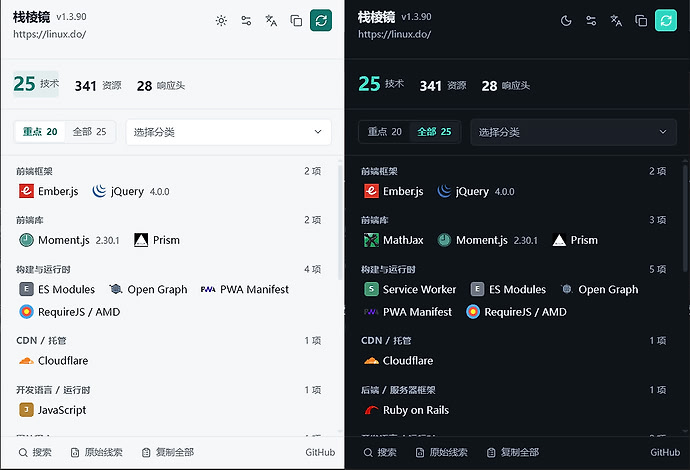Click the light panel vertical scrollbar
690x470 pixels.
340,222
